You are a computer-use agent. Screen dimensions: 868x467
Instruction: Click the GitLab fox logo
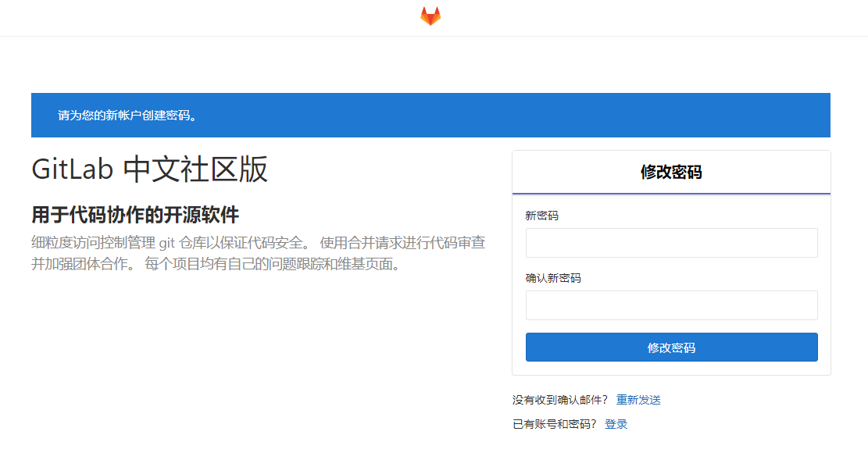pyautogui.click(x=430, y=16)
